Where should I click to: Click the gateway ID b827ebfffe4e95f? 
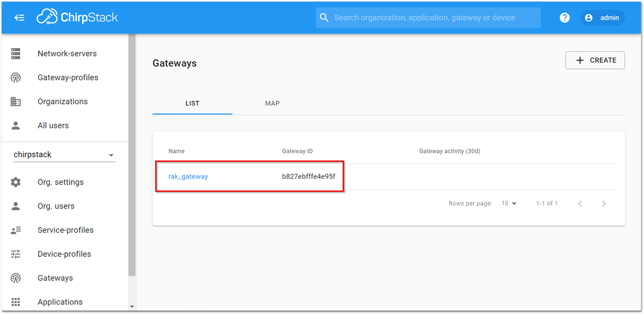click(309, 177)
